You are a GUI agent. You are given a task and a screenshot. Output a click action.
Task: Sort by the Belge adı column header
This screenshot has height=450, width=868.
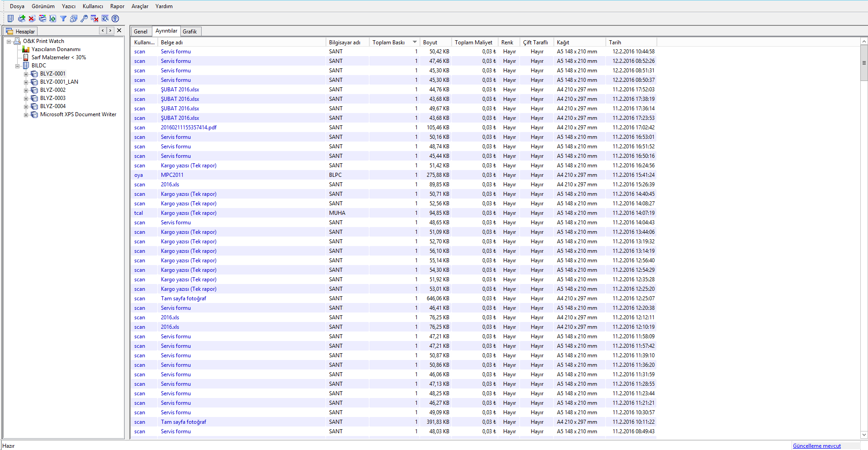pos(242,42)
